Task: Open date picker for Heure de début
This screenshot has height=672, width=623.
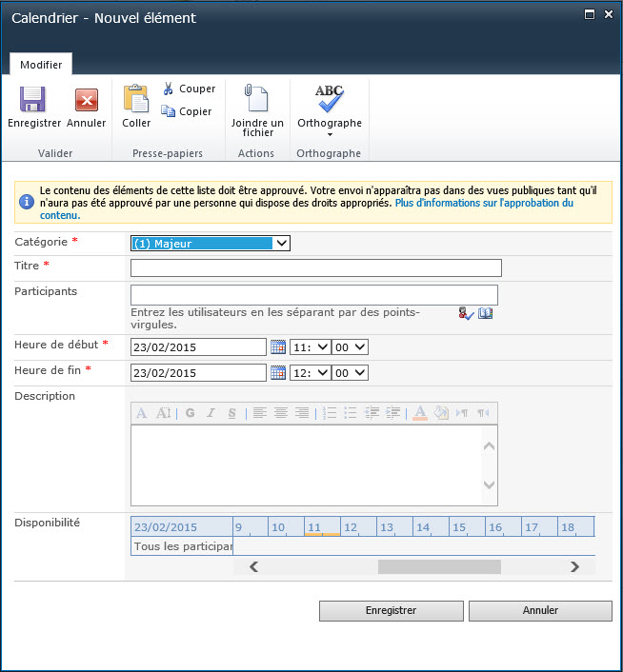Action: (x=278, y=347)
